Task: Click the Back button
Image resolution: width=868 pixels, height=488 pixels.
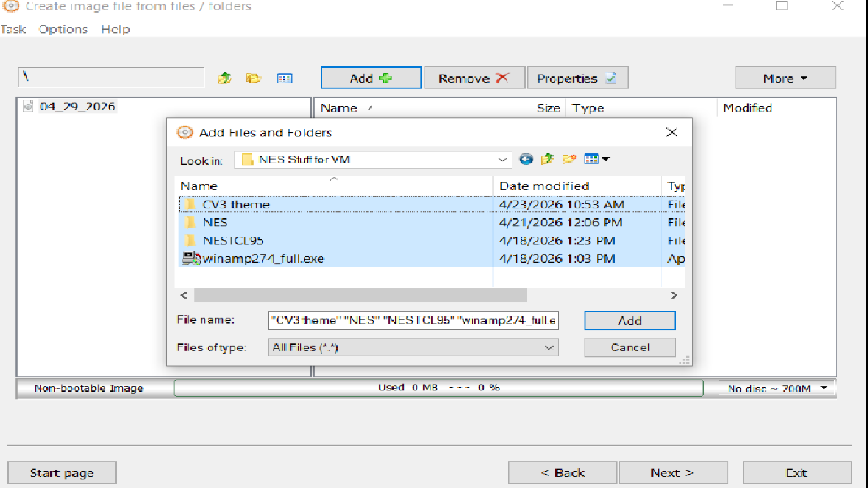Action: tap(562, 473)
